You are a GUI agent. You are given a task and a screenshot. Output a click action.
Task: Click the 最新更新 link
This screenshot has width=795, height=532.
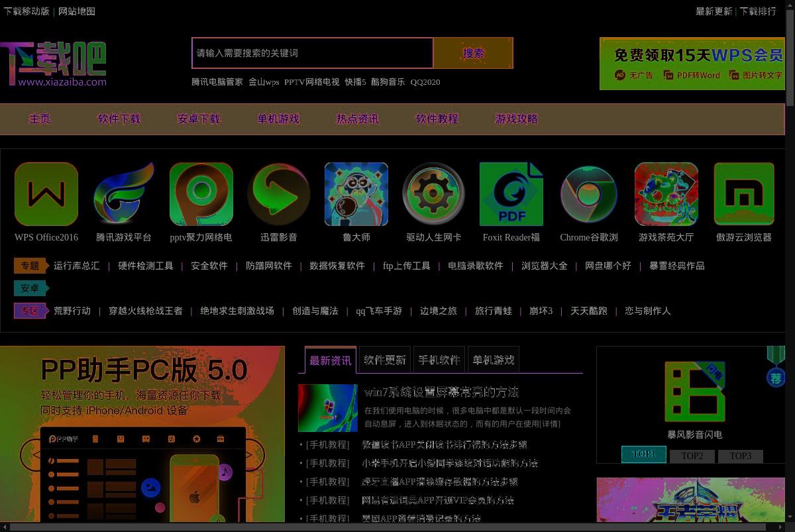[x=714, y=11]
